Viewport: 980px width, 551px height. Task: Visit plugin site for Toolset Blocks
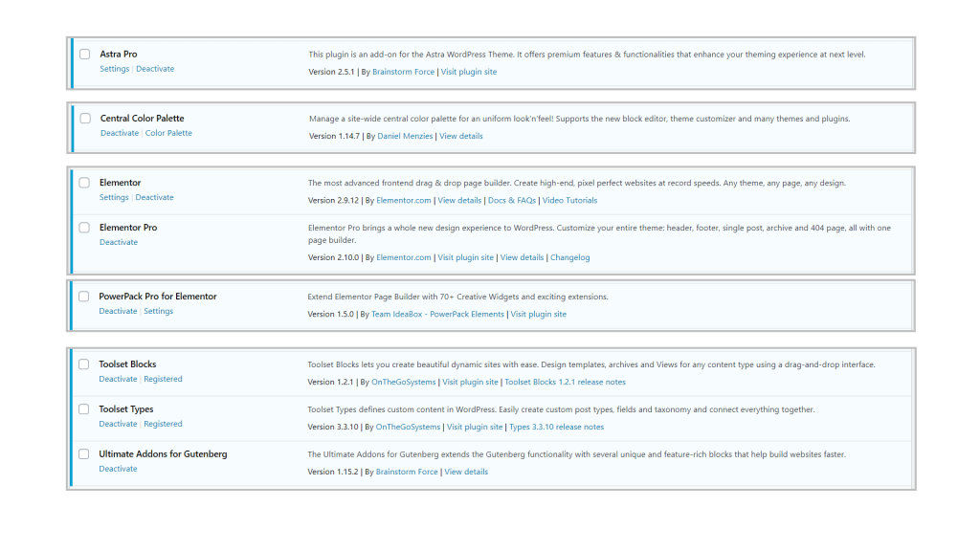pos(470,383)
